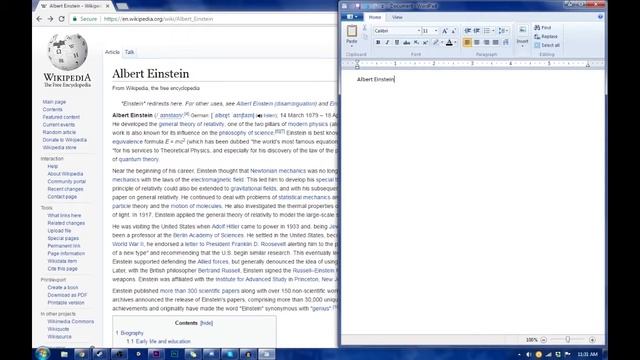
Task: Click the Copy icon in WordPad clipboard group
Action: (364, 37)
